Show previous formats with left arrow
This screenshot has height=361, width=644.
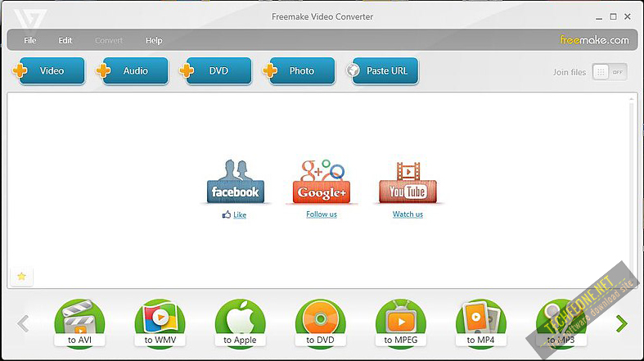(x=23, y=323)
